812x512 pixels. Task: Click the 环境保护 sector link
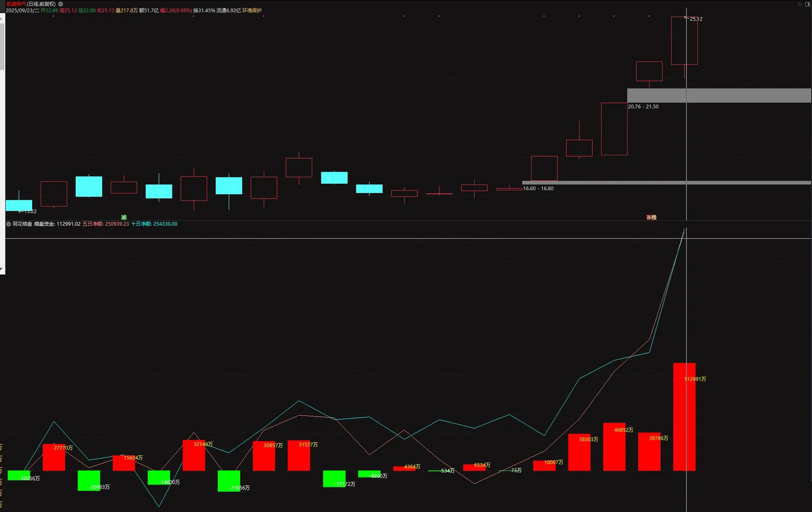(252, 11)
